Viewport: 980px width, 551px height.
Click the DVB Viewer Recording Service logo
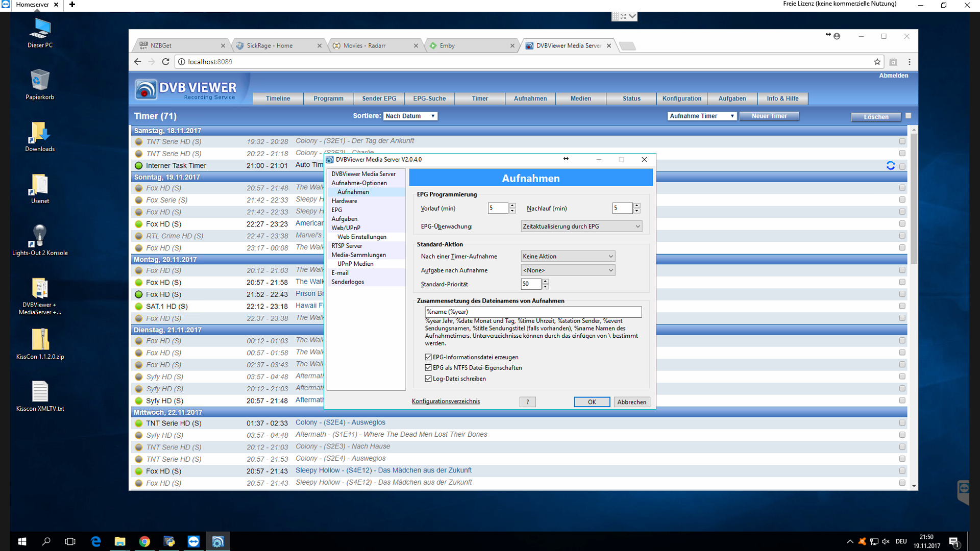(x=186, y=89)
